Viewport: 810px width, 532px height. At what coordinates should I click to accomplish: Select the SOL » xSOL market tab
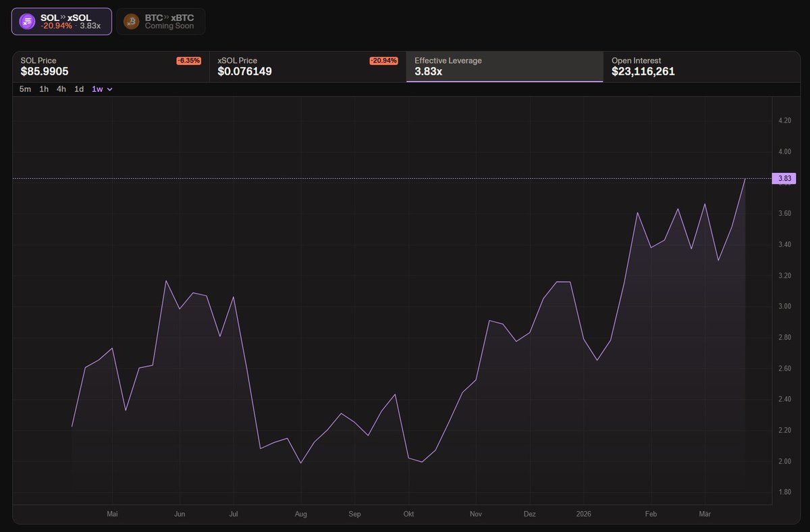pyautogui.click(x=61, y=22)
